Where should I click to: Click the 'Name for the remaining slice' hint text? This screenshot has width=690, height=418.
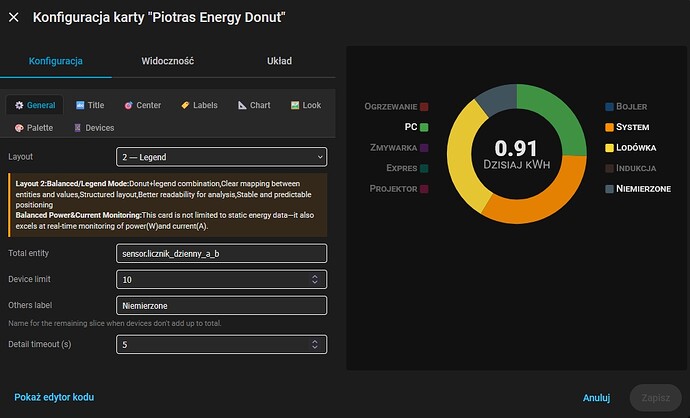(114, 323)
